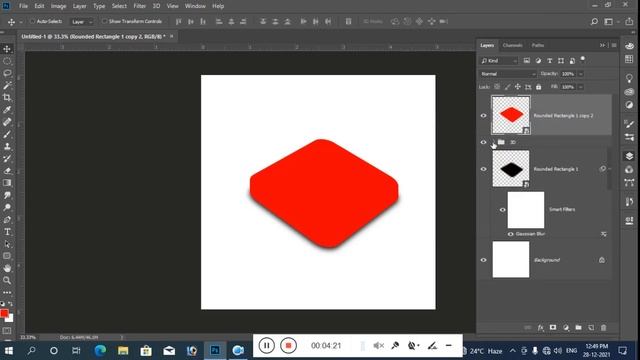Stop the screen recording

[288, 346]
